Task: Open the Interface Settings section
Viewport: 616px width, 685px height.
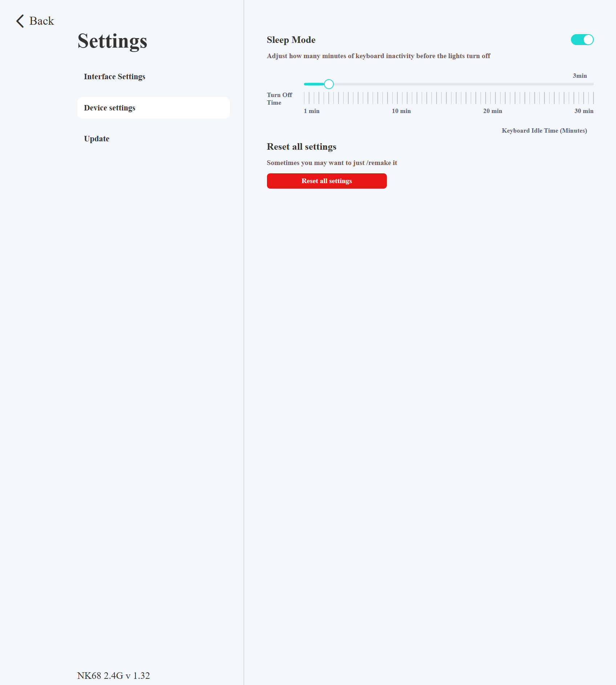Action: click(114, 77)
